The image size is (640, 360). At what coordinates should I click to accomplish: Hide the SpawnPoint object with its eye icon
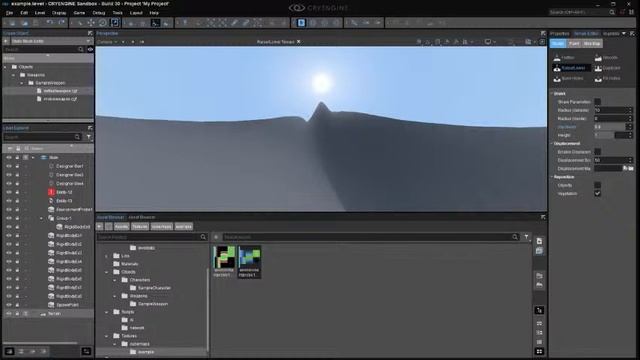coord(9,305)
